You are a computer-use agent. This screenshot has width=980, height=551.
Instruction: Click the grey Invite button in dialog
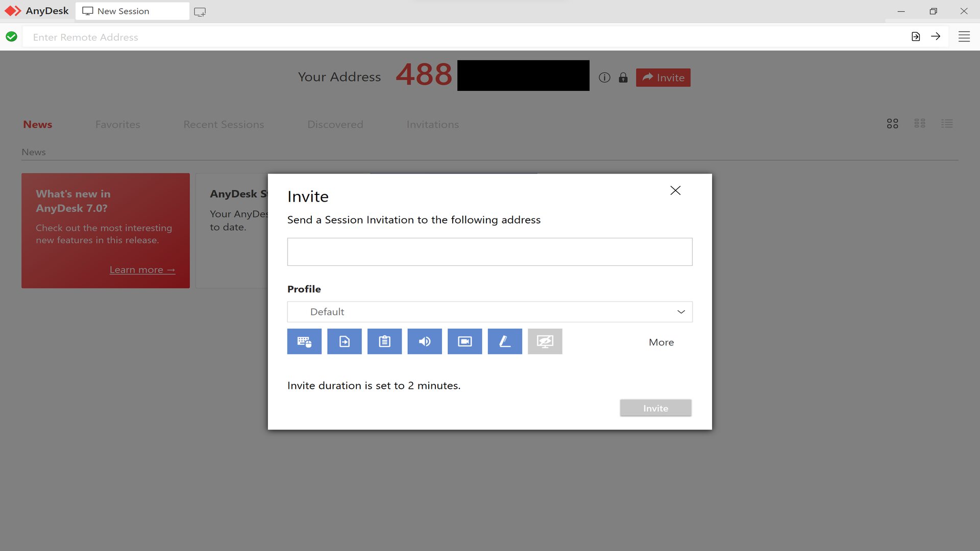pos(655,408)
